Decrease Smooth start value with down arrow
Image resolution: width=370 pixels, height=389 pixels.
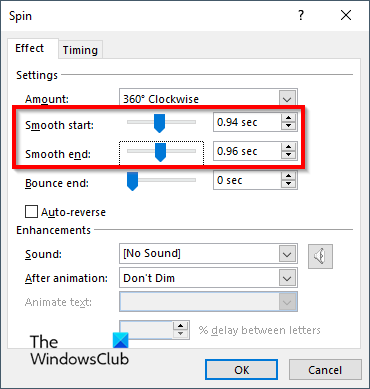point(289,126)
